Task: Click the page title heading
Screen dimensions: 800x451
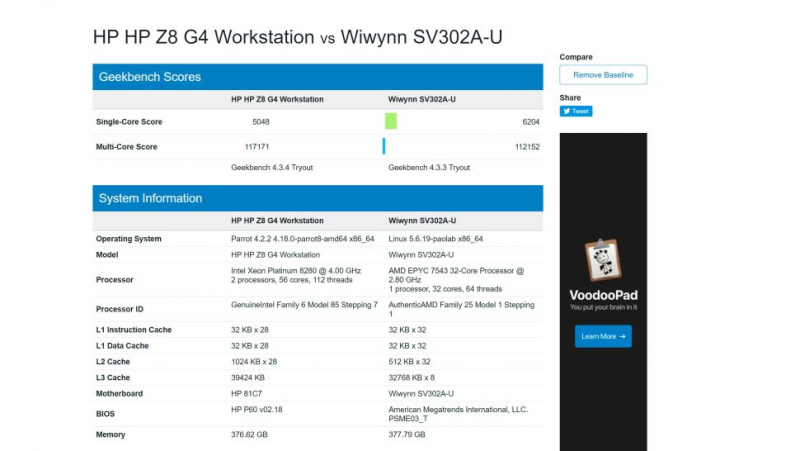Action: pos(297,37)
